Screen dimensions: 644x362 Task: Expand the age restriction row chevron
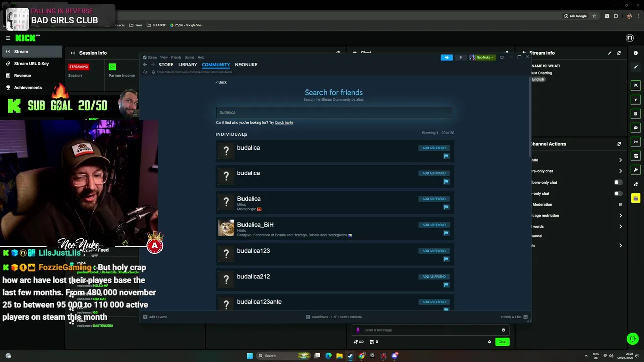click(620, 216)
